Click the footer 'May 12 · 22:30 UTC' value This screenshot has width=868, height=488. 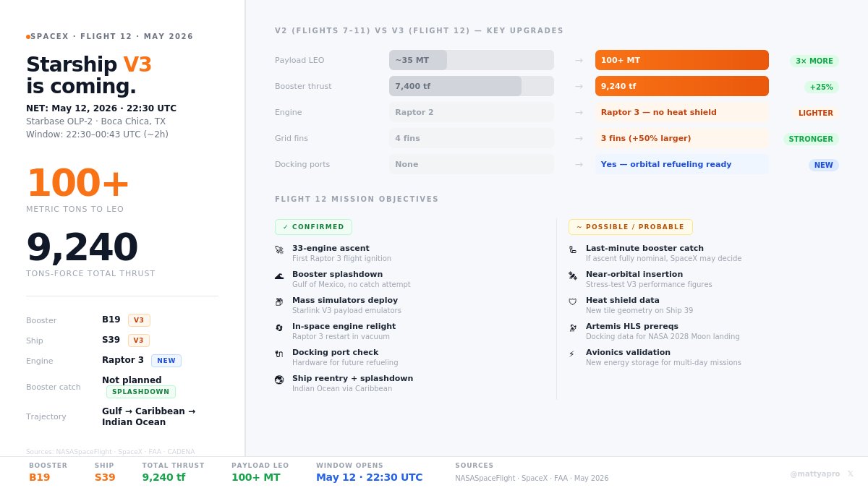[370, 477]
